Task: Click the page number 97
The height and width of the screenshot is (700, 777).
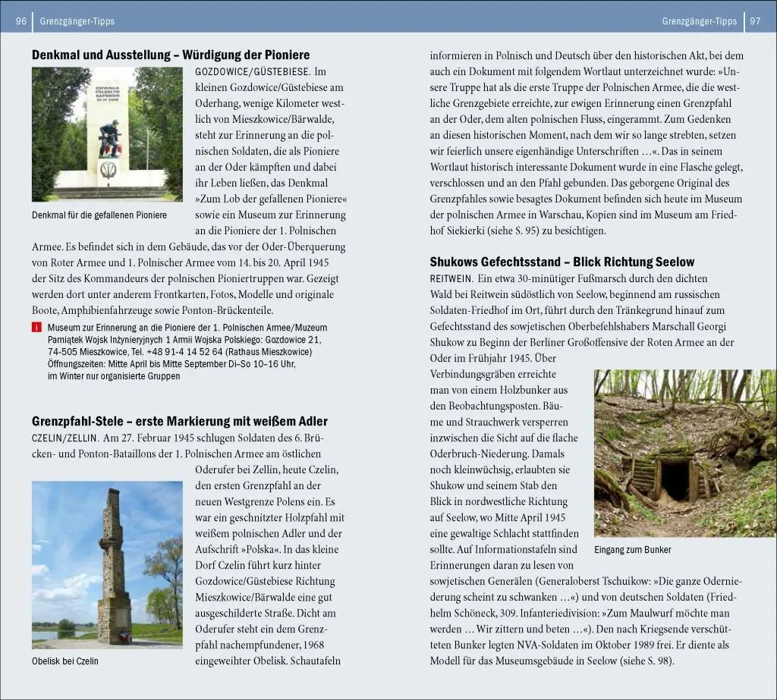Action: click(755, 21)
